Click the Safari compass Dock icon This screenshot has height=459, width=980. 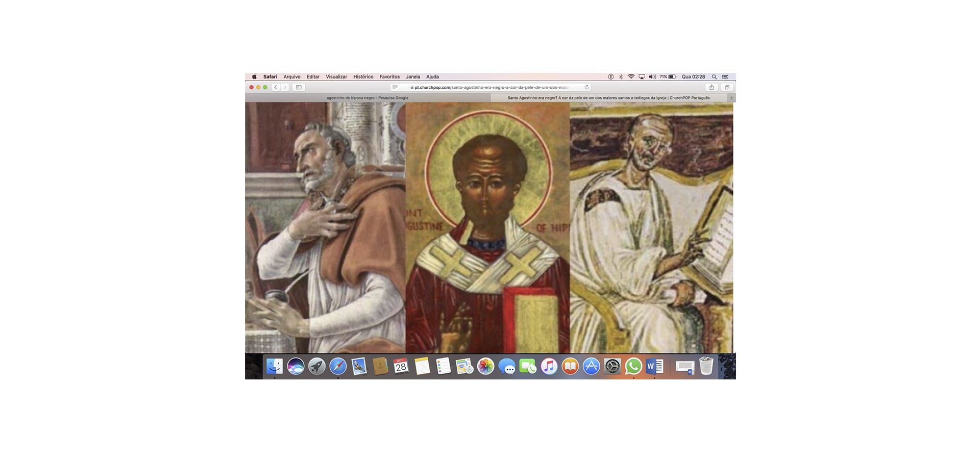coord(338,366)
